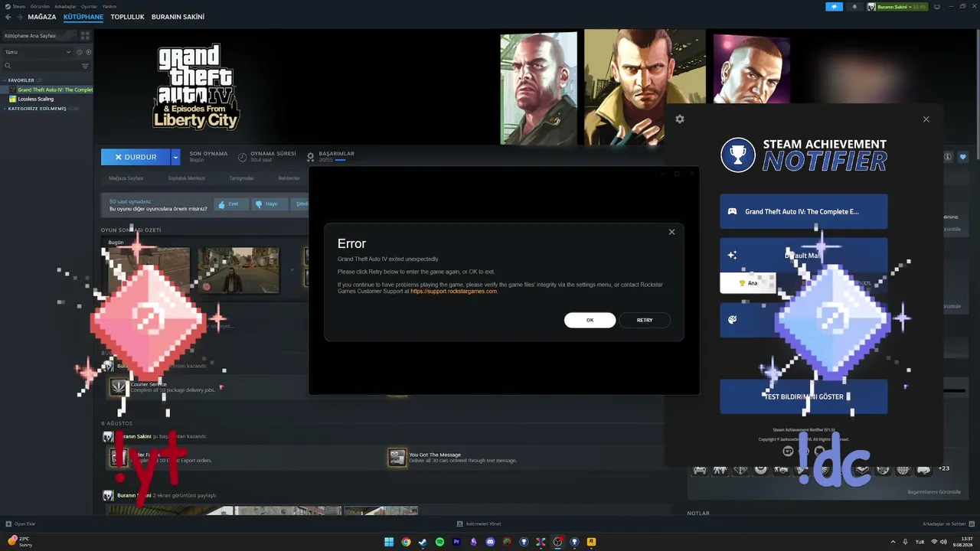Open the Buranın Sakini account dropdown
The width and height of the screenshot is (980, 551).
click(x=897, y=7)
